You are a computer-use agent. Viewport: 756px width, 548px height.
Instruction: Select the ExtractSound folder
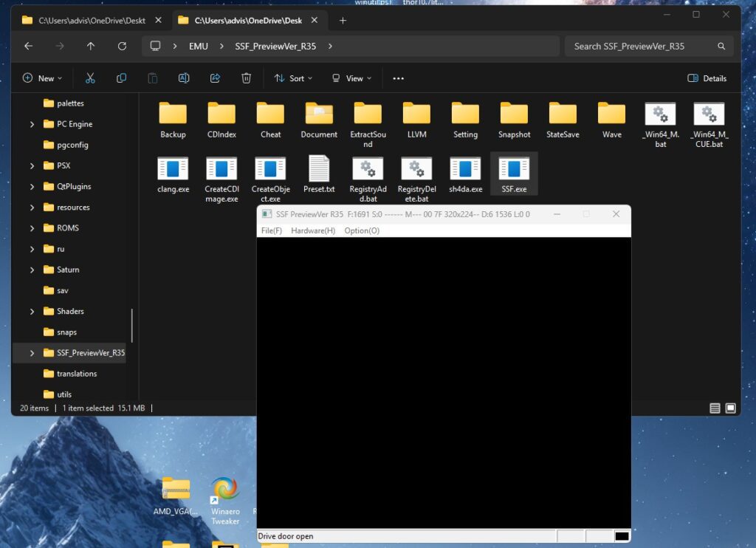pos(368,125)
